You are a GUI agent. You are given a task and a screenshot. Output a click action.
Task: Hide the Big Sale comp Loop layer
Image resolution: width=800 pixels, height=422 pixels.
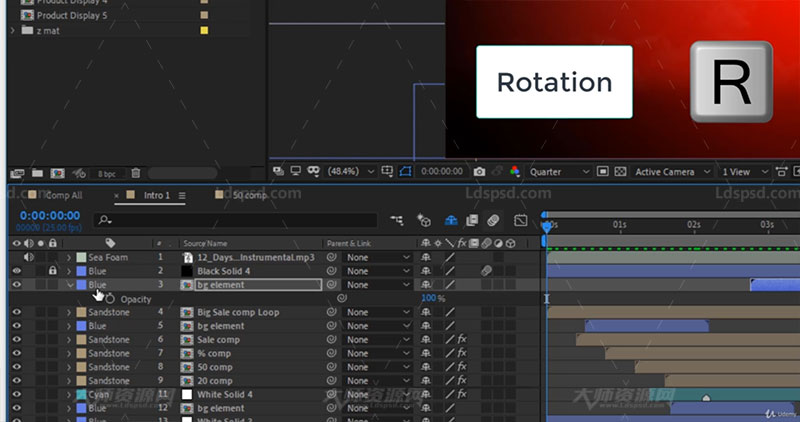tap(16, 312)
